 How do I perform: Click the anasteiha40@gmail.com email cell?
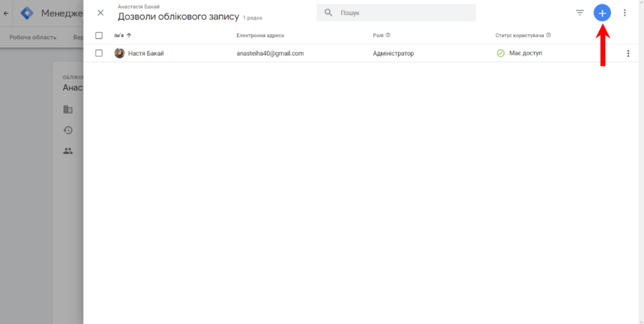tap(270, 53)
